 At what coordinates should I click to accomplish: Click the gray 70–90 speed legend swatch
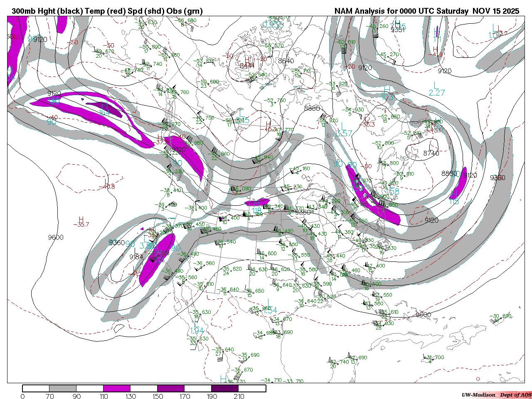tap(63, 389)
